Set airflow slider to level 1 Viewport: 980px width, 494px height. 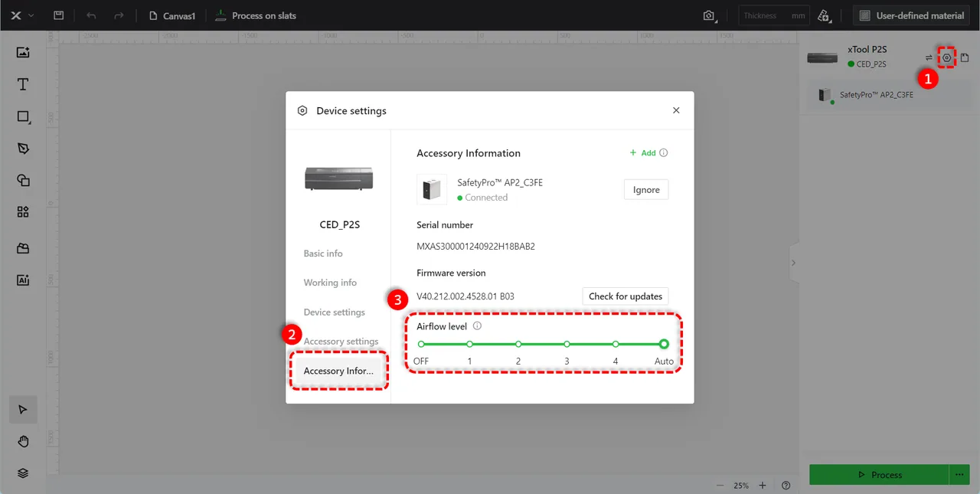pyautogui.click(x=469, y=344)
